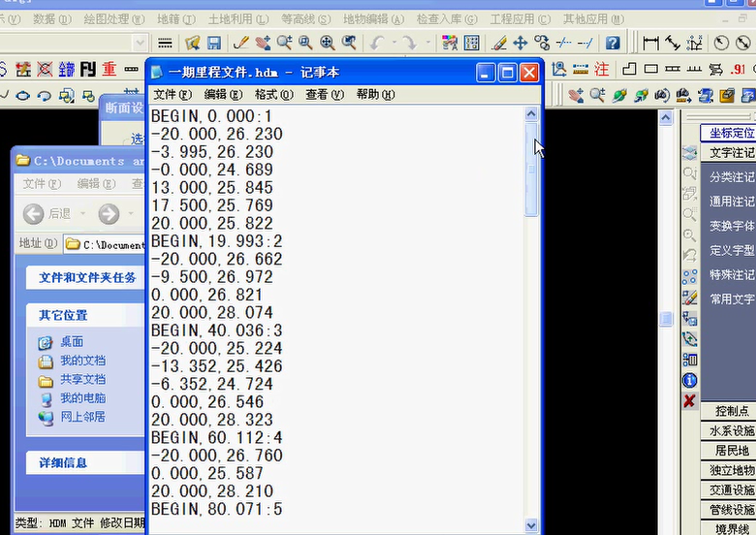Click the blue dots node icon on side toolbar

coord(689,277)
